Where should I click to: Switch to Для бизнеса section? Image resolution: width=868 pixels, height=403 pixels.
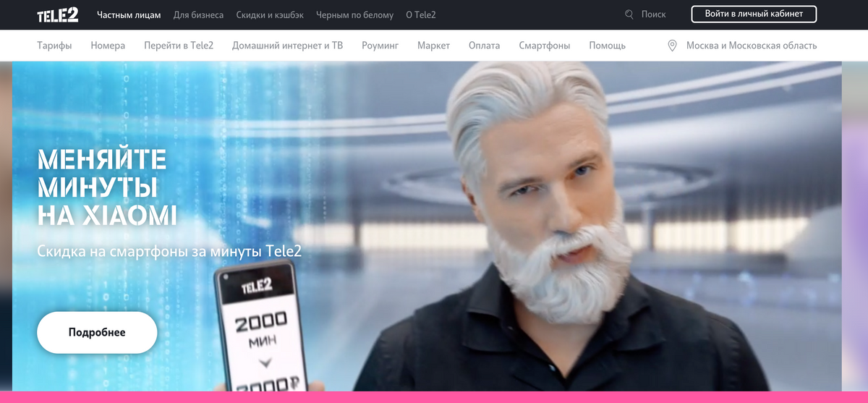click(199, 14)
